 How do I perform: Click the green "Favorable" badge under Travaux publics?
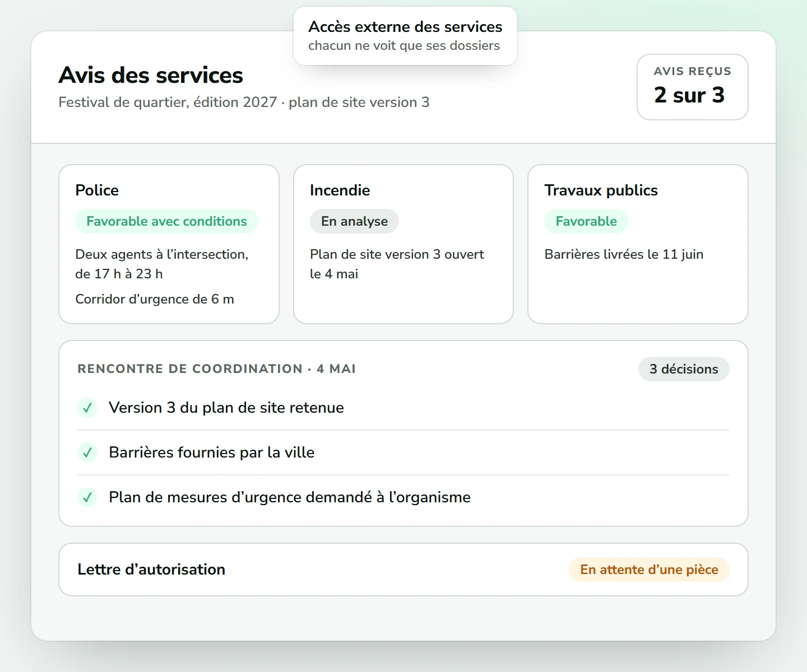click(586, 221)
